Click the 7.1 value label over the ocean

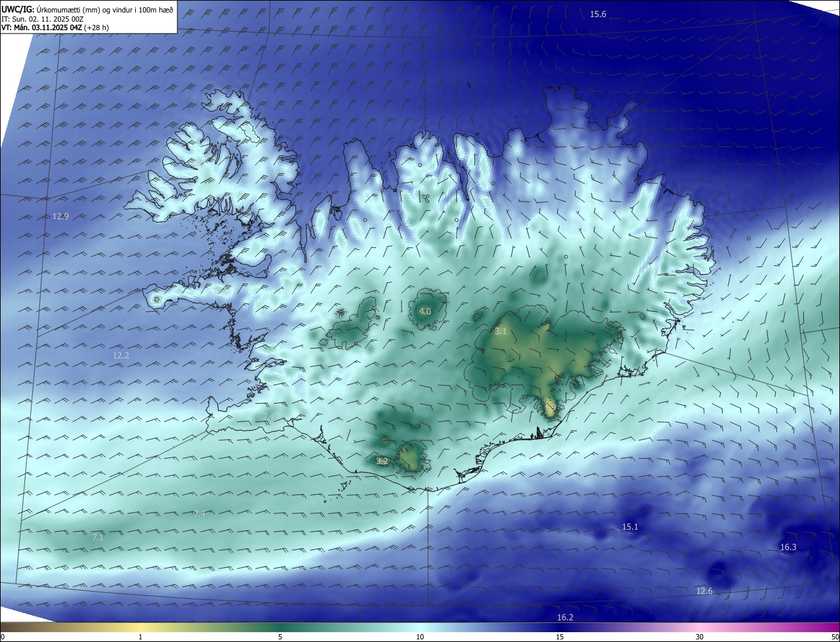[98, 537]
